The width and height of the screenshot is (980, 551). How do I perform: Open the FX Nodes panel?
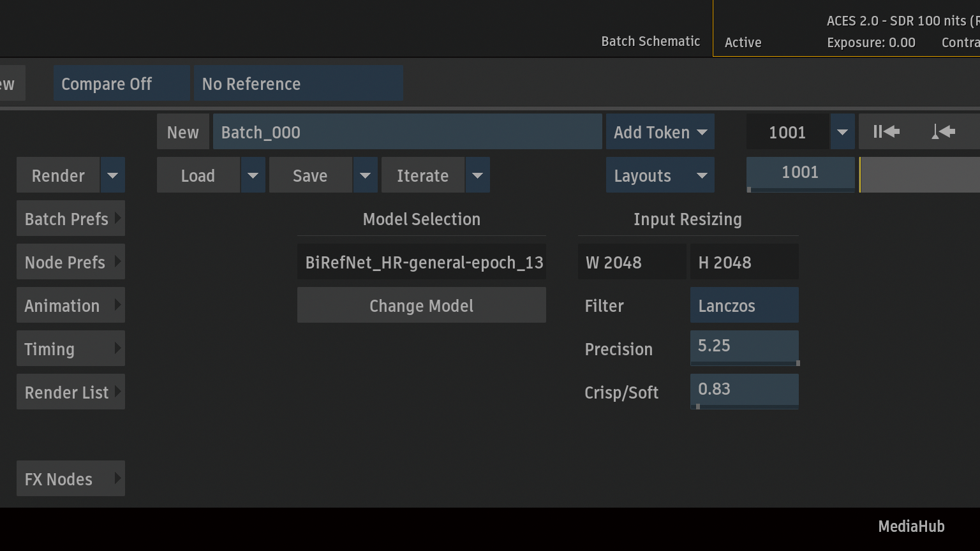(x=70, y=479)
